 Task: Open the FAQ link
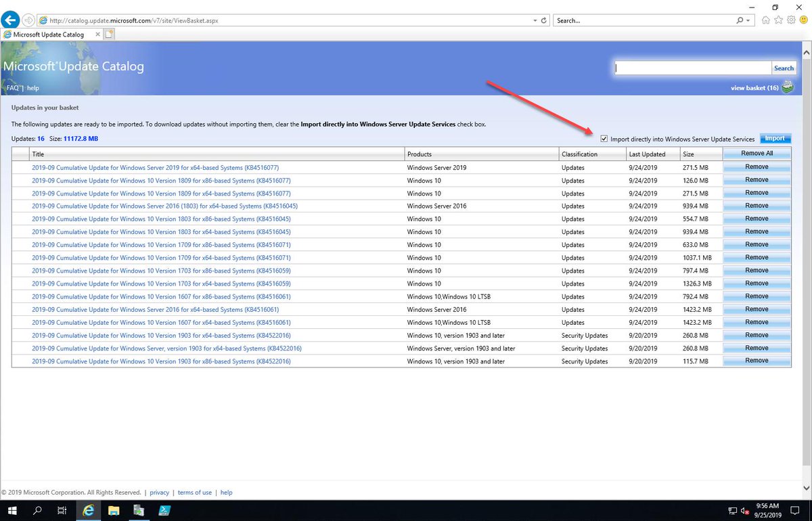pyautogui.click(x=12, y=88)
